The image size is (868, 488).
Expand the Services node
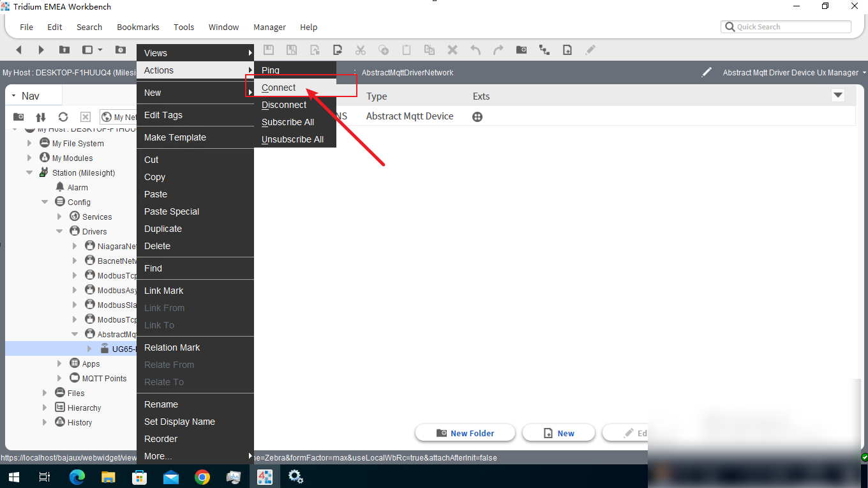[59, 217]
